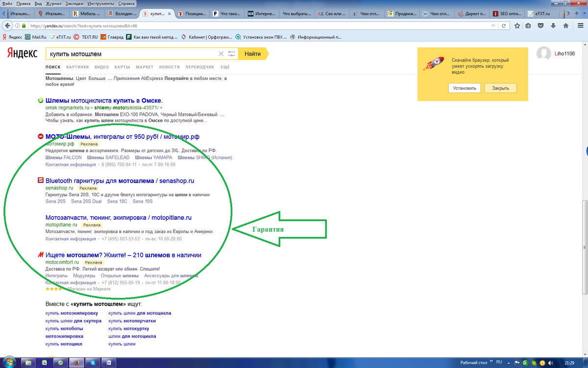Open the Firefox hamburger menu
The image size is (588, 368).
(x=580, y=26)
